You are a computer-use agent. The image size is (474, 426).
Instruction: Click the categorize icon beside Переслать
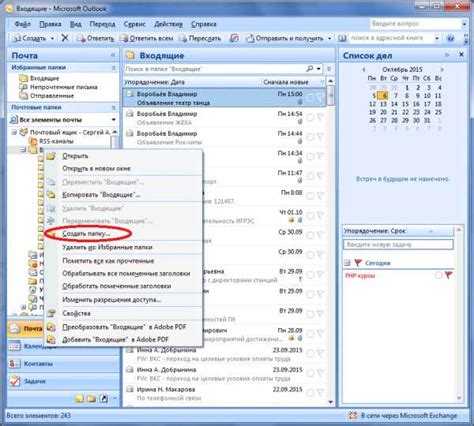coord(234,38)
